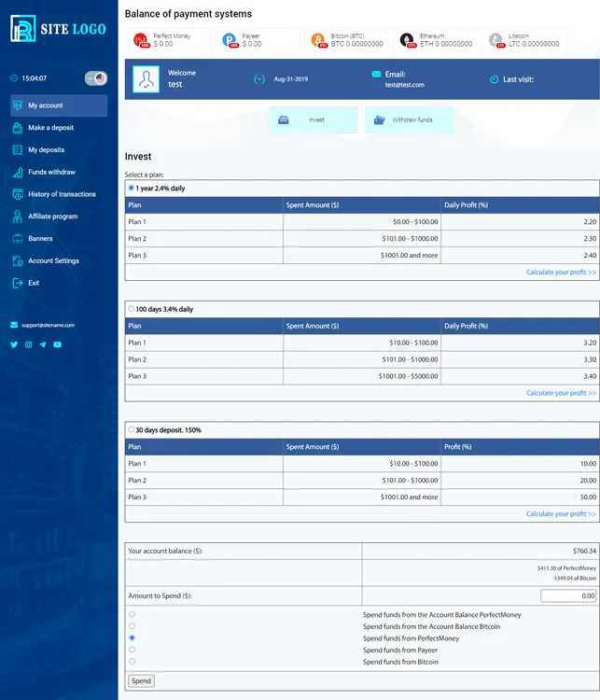Image resolution: width=600 pixels, height=700 pixels.
Task: Click the Payeer balance icon
Action: coord(230,40)
